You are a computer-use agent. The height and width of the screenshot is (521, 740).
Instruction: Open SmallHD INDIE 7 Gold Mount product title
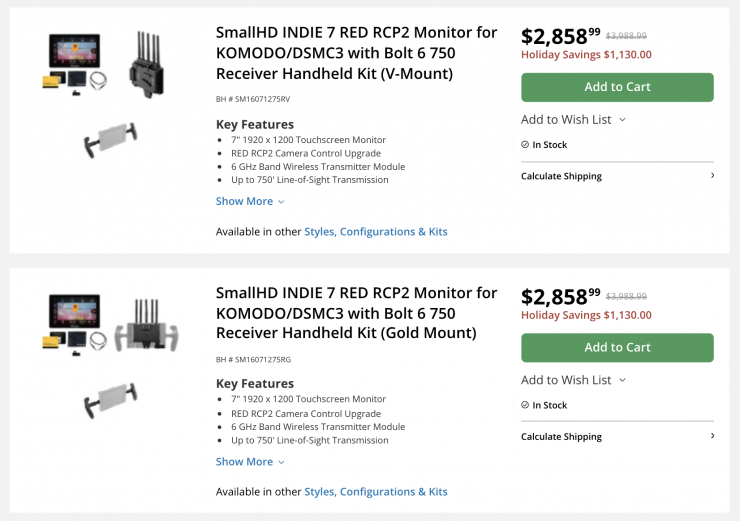356,312
